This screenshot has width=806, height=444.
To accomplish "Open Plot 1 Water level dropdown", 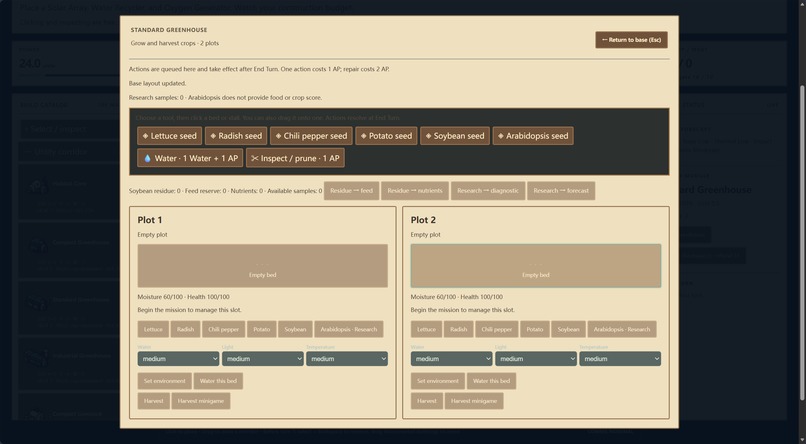I will click(178, 359).
